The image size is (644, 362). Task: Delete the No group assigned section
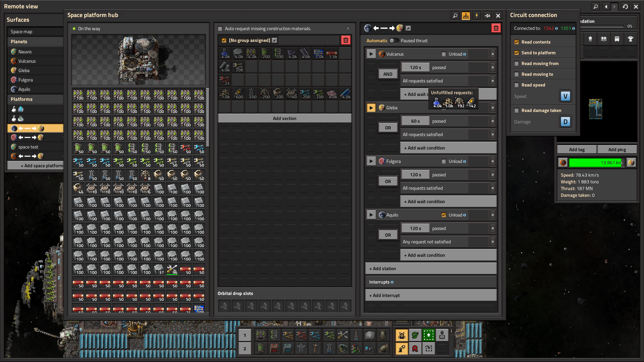point(346,40)
